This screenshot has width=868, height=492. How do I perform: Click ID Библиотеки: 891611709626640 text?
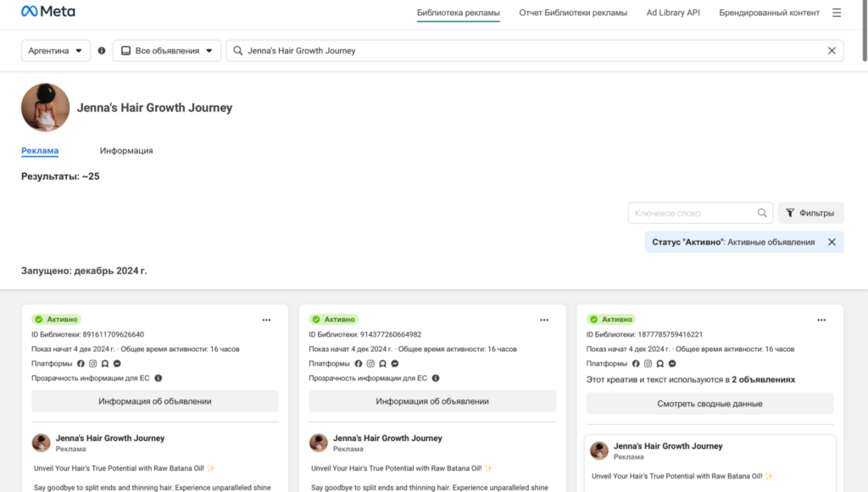pyautogui.click(x=87, y=335)
